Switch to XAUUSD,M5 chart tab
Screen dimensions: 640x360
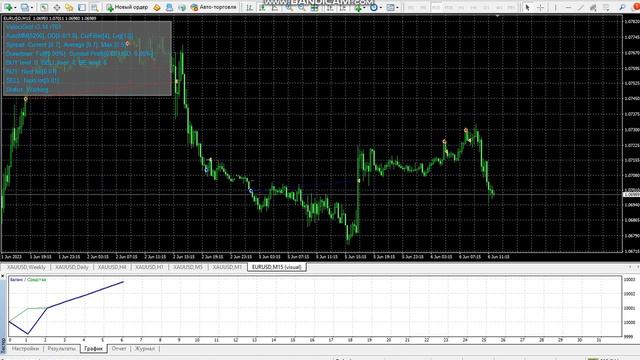coord(188,267)
